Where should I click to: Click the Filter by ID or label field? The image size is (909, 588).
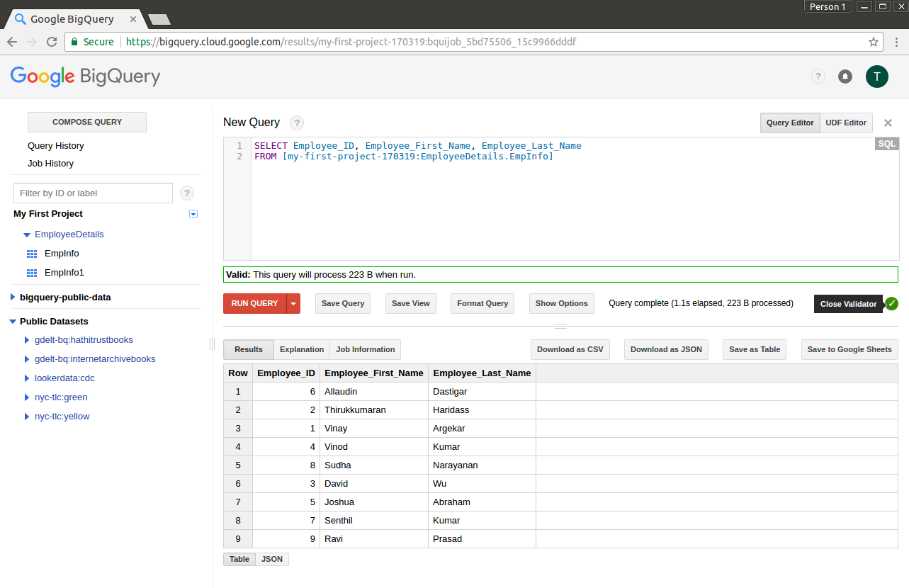point(93,193)
